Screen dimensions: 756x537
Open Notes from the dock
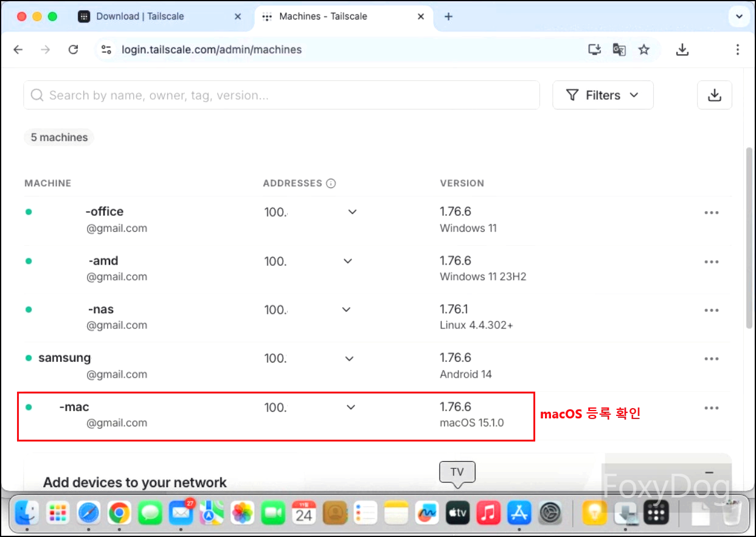pyautogui.click(x=396, y=513)
